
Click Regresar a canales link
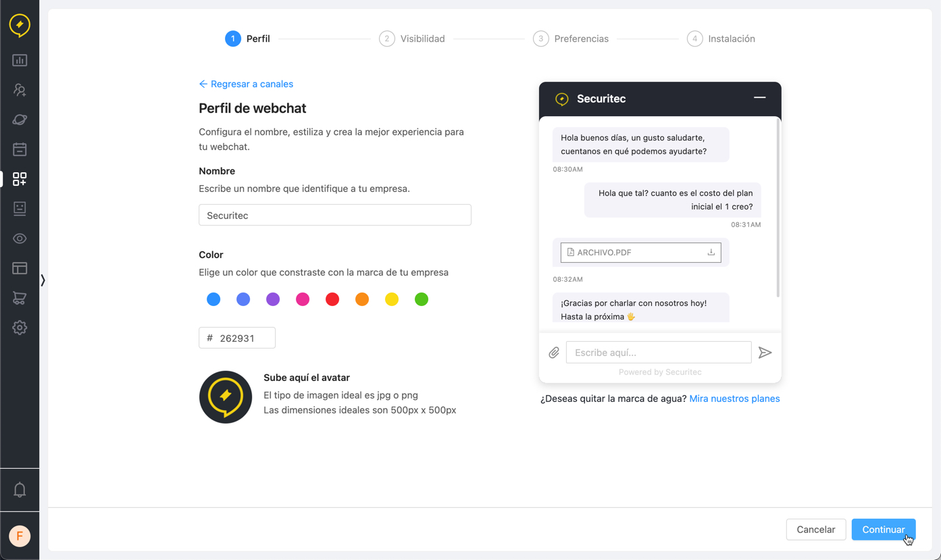(246, 84)
